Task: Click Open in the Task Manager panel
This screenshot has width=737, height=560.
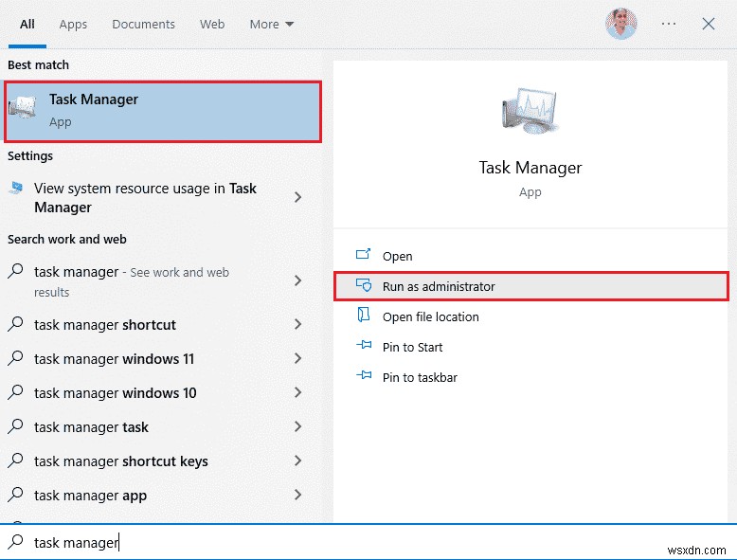Action: (x=397, y=256)
